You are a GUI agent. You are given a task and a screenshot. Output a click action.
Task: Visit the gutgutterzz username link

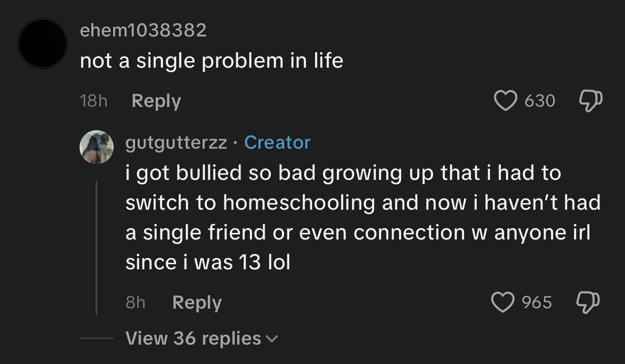(x=176, y=142)
